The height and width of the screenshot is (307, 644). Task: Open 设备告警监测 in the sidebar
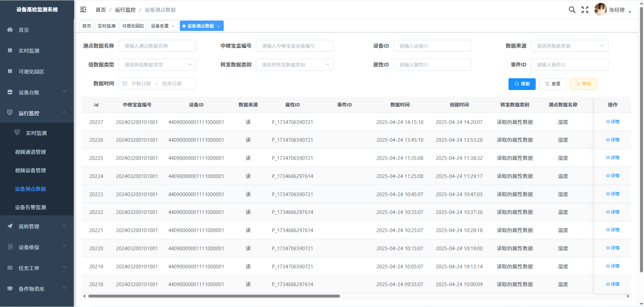click(31, 207)
